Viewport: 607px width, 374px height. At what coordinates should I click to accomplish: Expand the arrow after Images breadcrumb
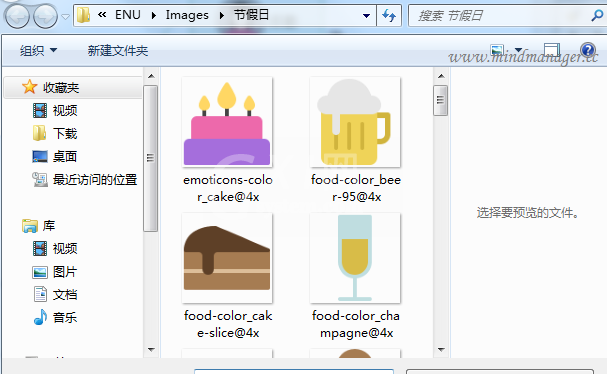tap(221, 15)
